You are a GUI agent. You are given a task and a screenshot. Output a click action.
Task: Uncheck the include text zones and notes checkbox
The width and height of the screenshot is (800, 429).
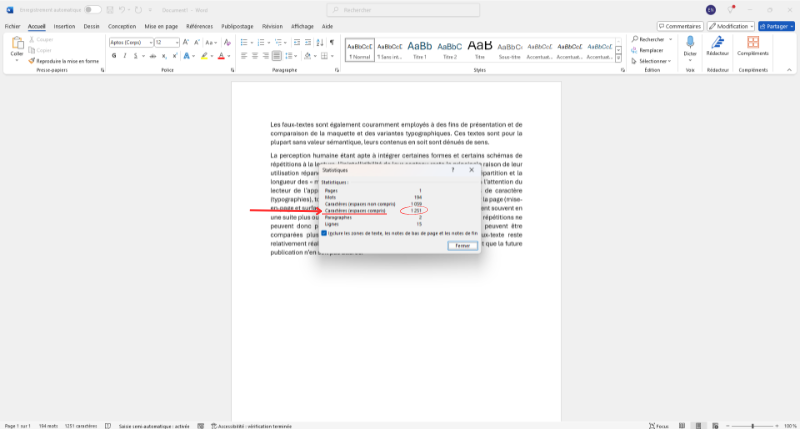pos(325,233)
